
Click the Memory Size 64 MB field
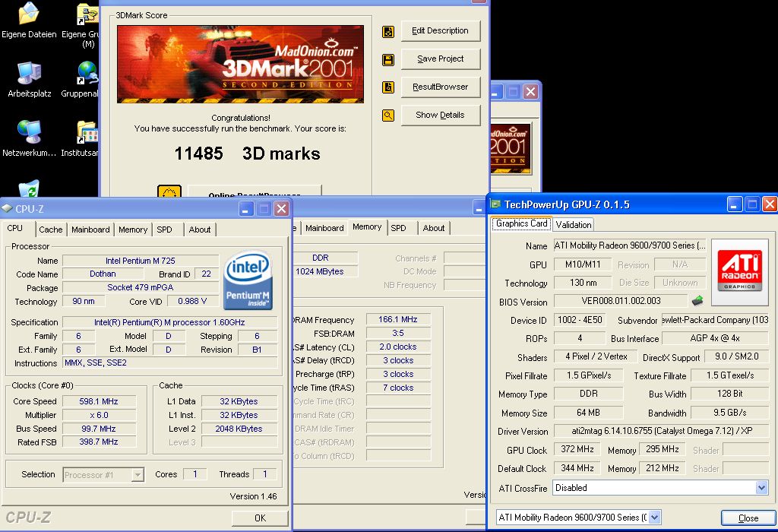point(589,413)
